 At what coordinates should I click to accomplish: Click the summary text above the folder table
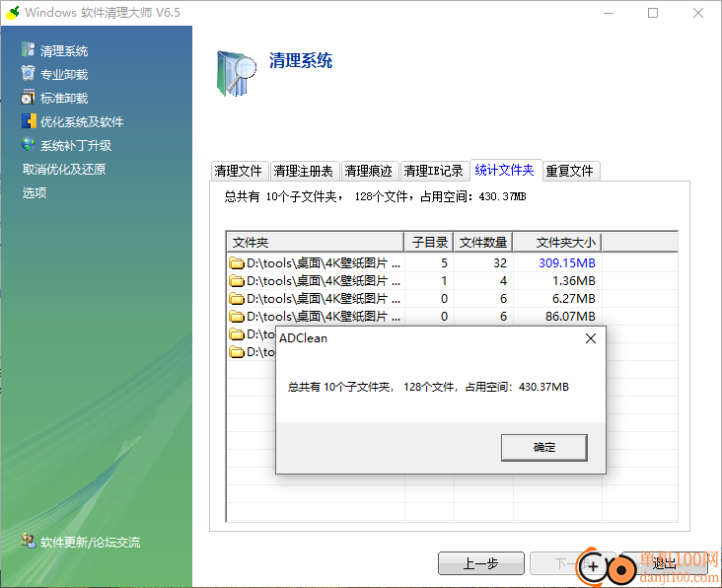[x=375, y=197]
